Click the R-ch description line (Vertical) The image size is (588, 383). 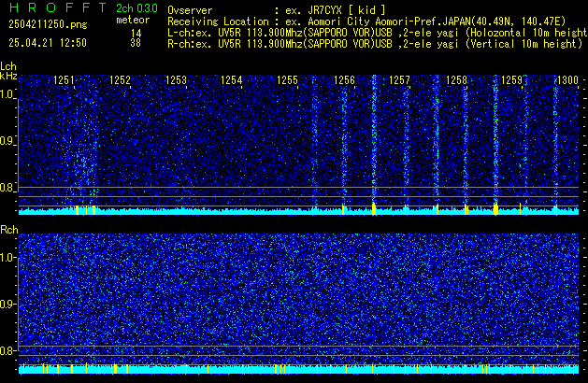375,44
